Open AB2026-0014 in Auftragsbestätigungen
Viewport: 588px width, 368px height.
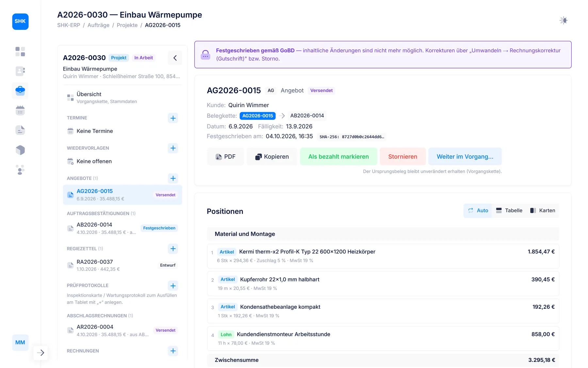click(122, 228)
